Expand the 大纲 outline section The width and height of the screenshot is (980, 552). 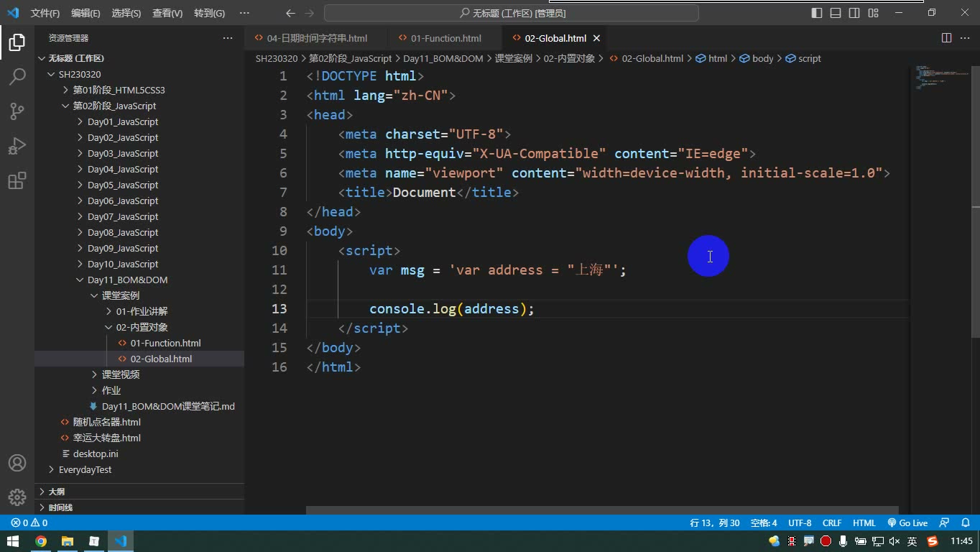(x=139, y=492)
